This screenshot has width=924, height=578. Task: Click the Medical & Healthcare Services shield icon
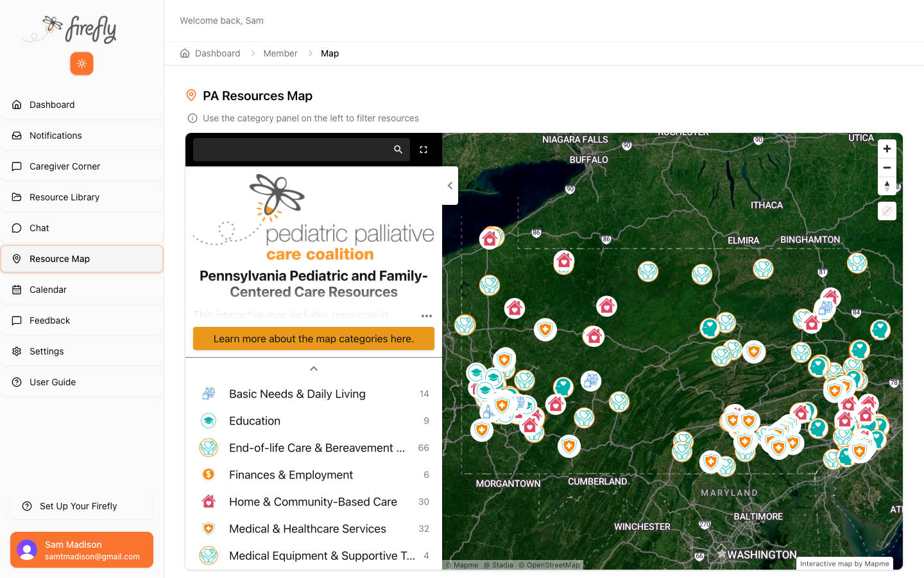208,529
